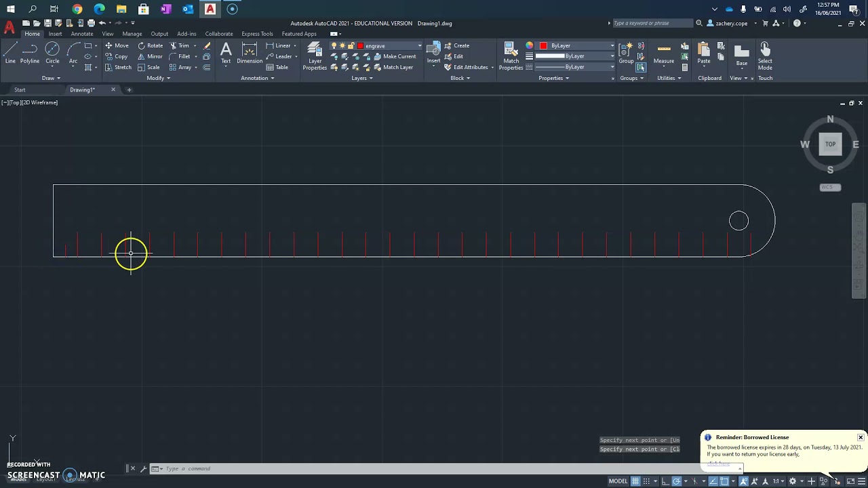The image size is (868, 488).
Task: Click the Paste button
Action: pyautogui.click(x=704, y=53)
